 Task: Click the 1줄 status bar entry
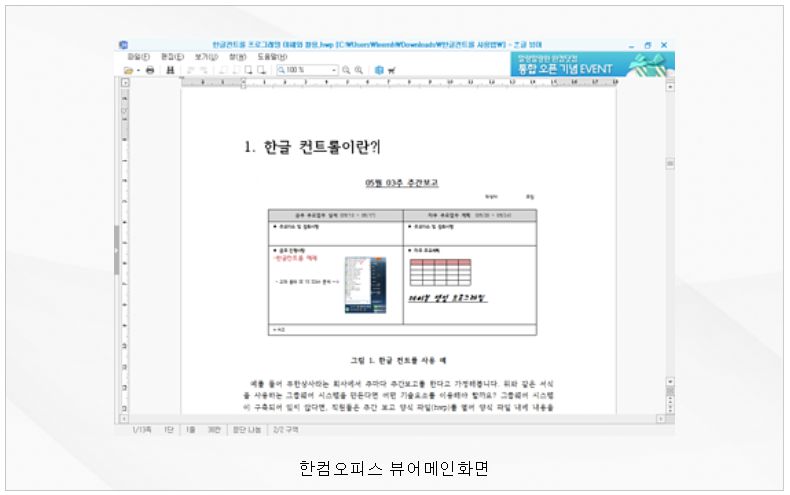190,430
